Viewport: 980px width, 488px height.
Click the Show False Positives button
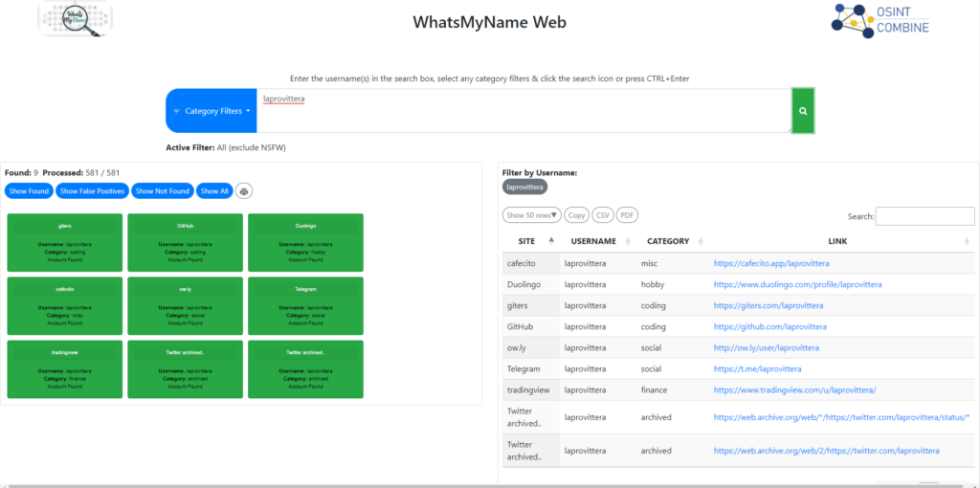93,191
